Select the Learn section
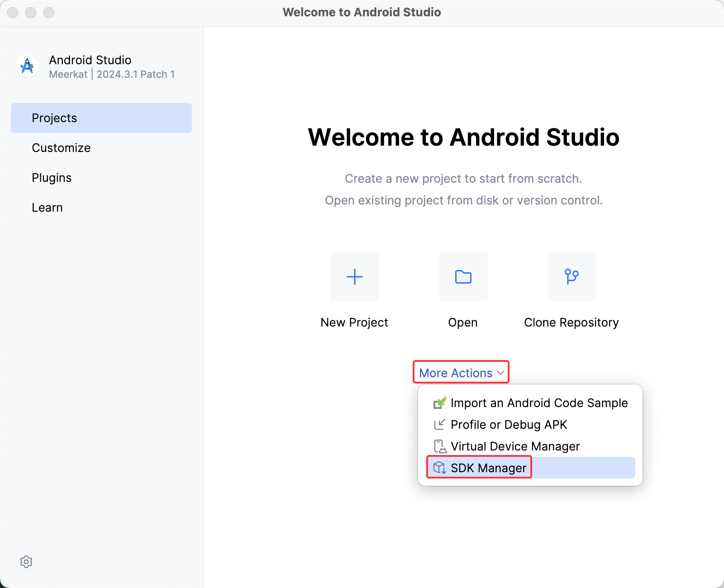Screen dimensions: 724x588 tap(47, 207)
